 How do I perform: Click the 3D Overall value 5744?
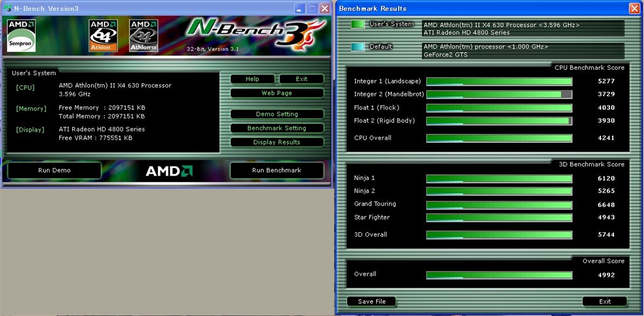coord(606,234)
